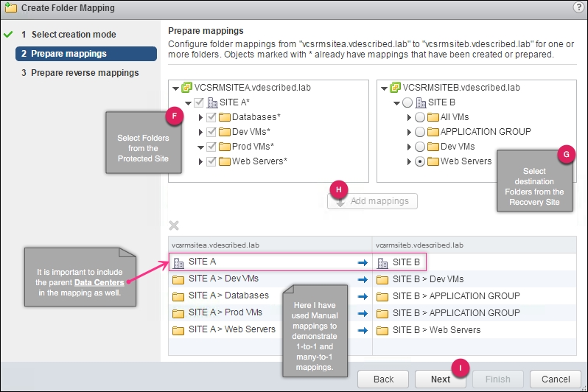The image size is (588, 392).
Task: Collapse the SITE B tree node
Action: pyautogui.click(x=396, y=103)
